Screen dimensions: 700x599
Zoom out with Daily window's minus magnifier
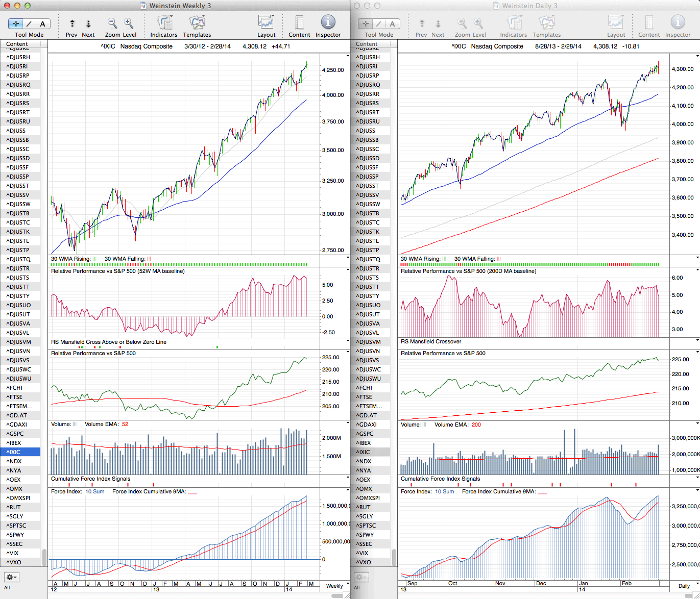coord(462,23)
